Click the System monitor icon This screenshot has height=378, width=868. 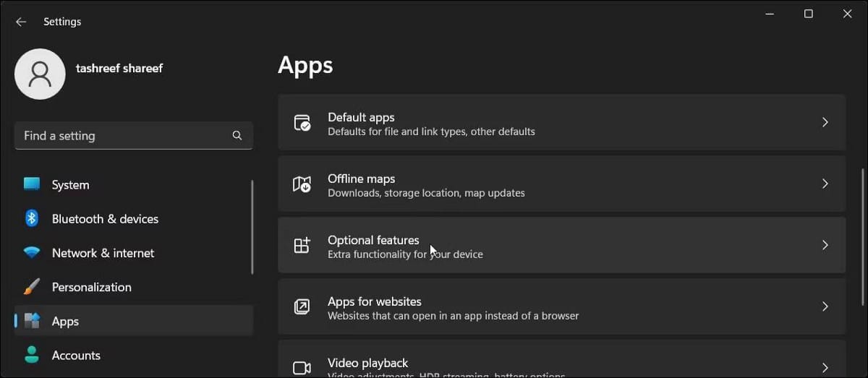(32, 184)
